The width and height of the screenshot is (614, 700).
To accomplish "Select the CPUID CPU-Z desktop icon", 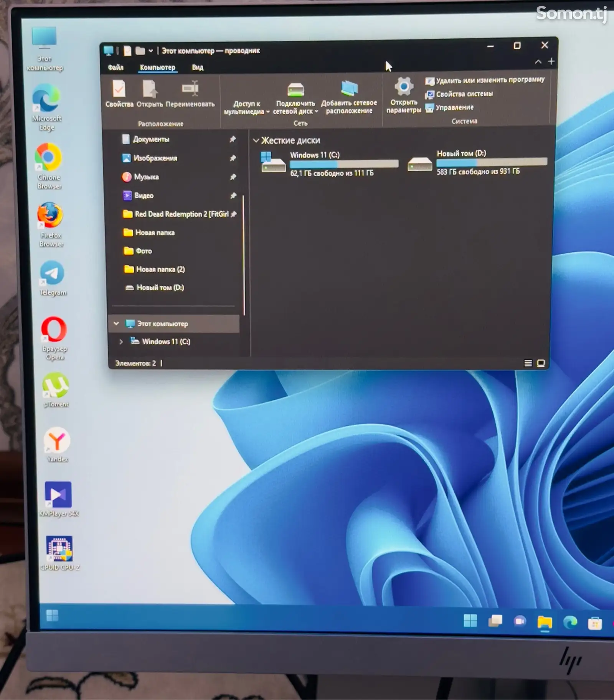I will click(x=60, y=553).
